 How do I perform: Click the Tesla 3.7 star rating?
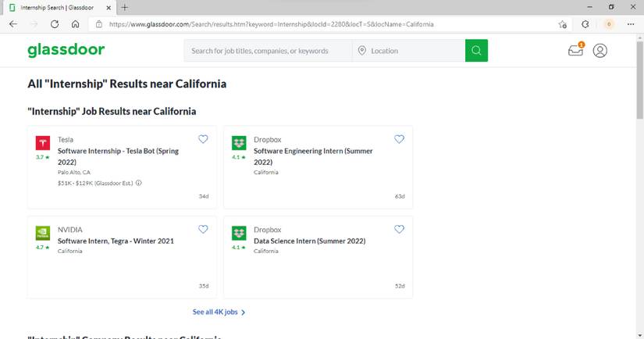(43, 157)
